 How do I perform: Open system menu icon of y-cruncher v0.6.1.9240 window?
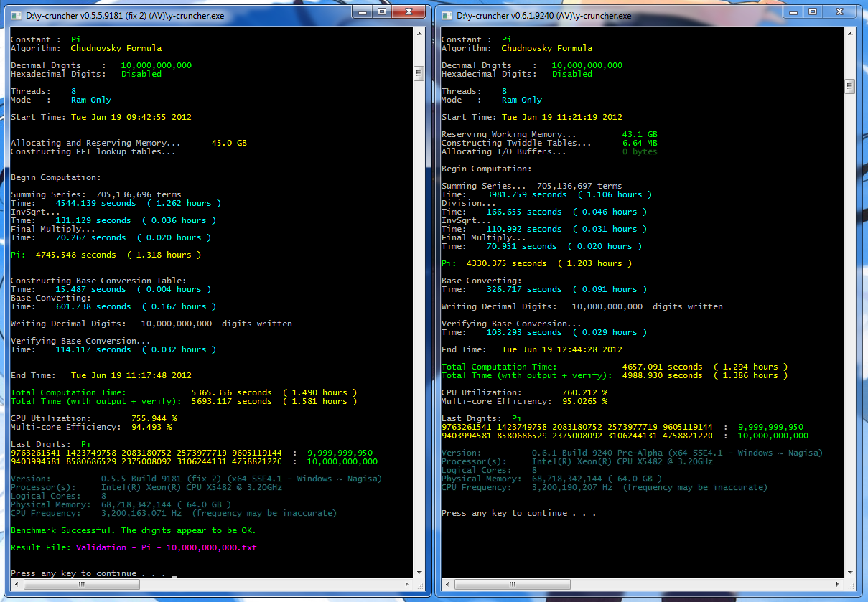pos(447,15)
